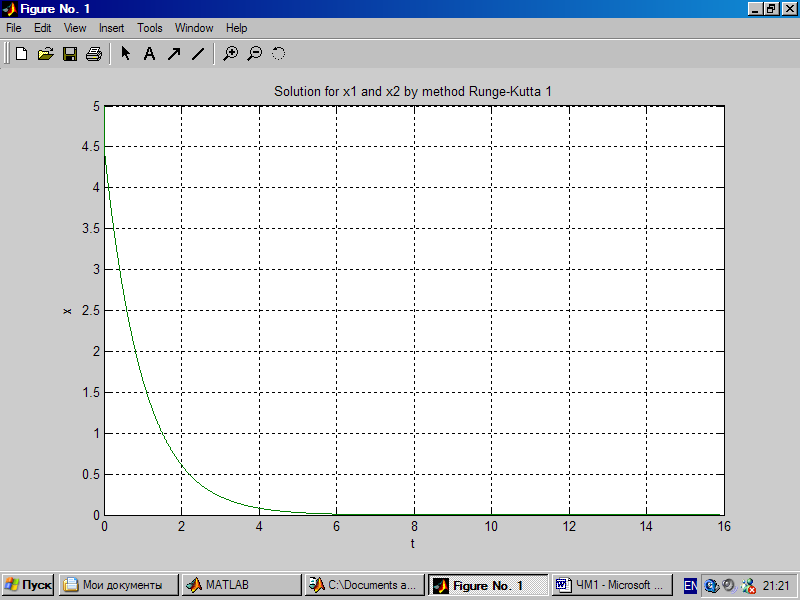
Task: Toggle Zoom Out magnifier mode
Action: coord(255,54)
